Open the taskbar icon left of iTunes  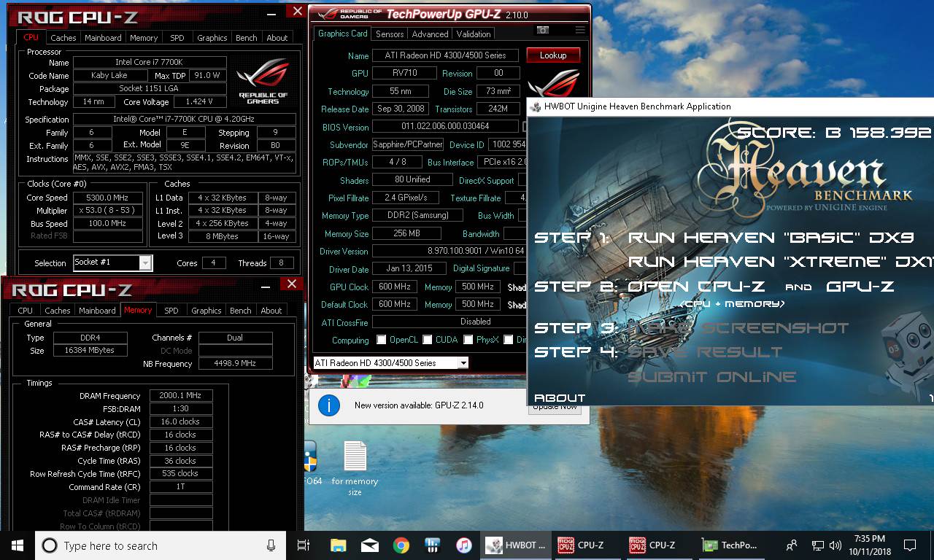[432, 545]
